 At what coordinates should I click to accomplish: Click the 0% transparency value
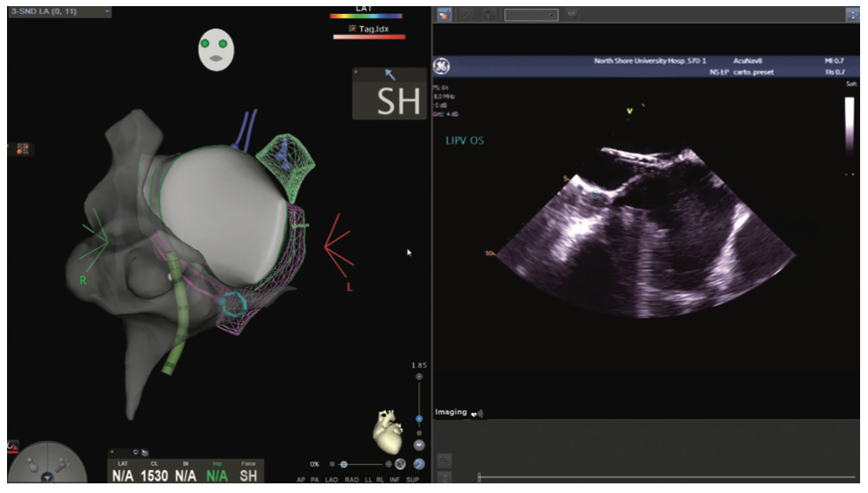315,464
